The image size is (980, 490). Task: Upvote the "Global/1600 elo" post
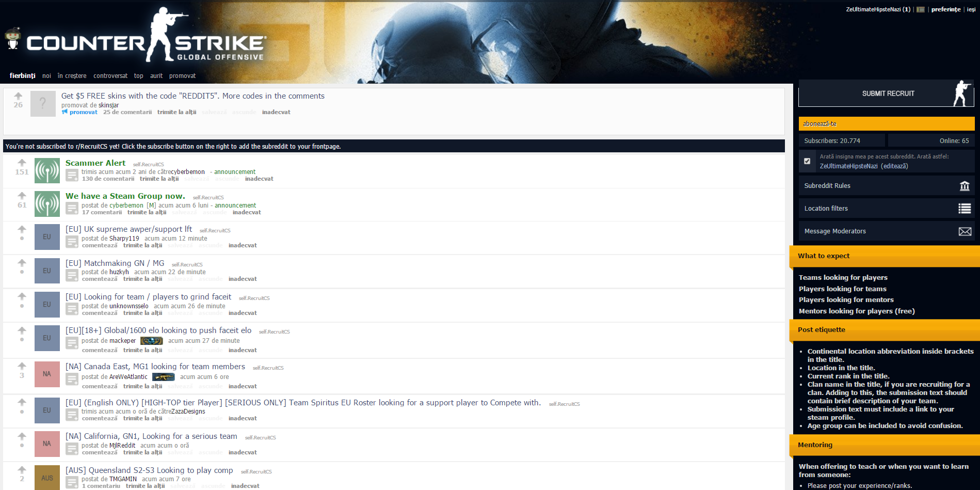click(22, 330)
